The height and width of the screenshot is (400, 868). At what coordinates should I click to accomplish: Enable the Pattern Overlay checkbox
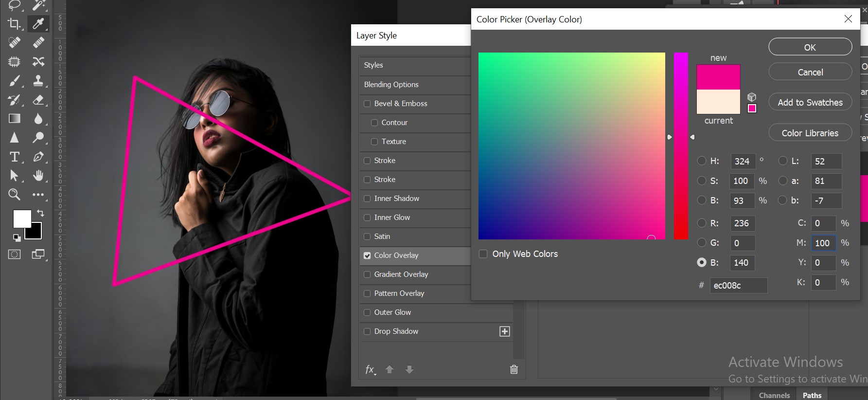pos(367,293)
